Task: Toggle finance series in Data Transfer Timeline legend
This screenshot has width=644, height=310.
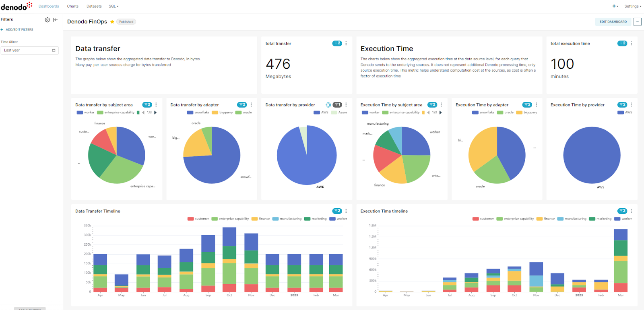Action: tap(261, 219)
